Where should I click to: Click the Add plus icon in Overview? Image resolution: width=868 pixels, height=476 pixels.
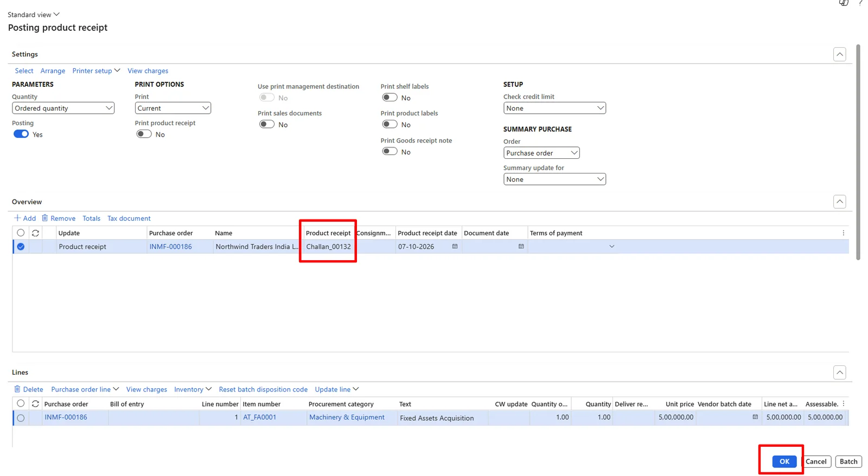point(17,218)
